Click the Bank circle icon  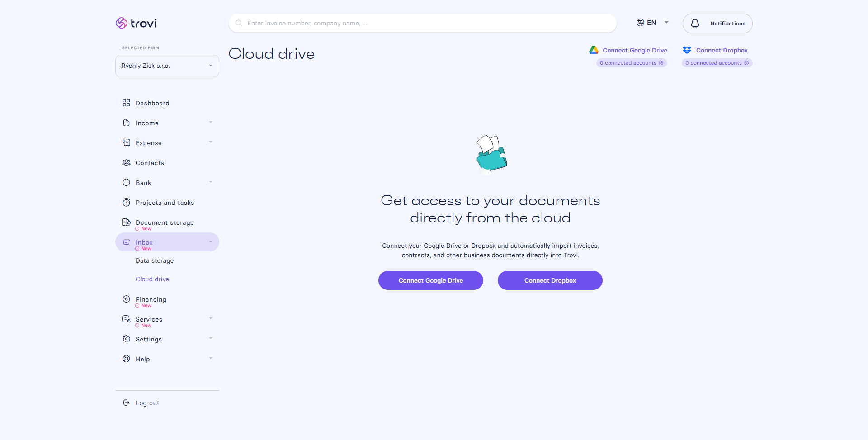pyautogui.click(x=126, y=182)
